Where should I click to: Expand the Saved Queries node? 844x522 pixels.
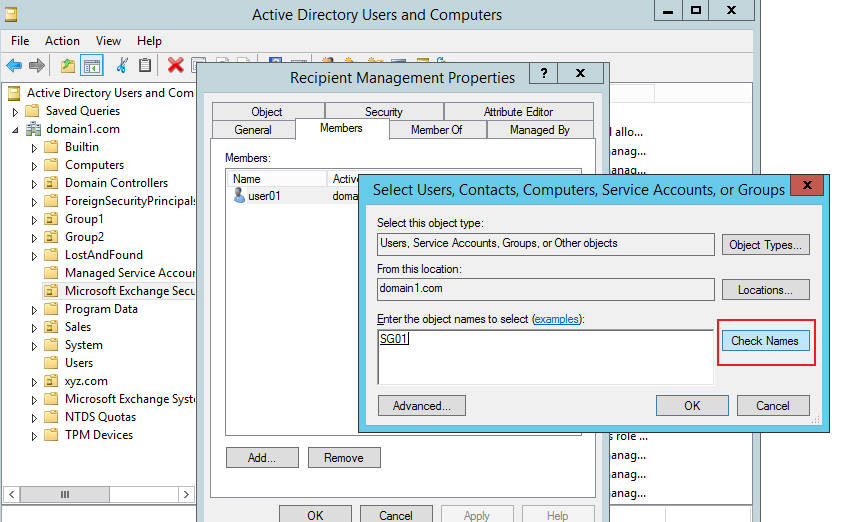[15, 112]
